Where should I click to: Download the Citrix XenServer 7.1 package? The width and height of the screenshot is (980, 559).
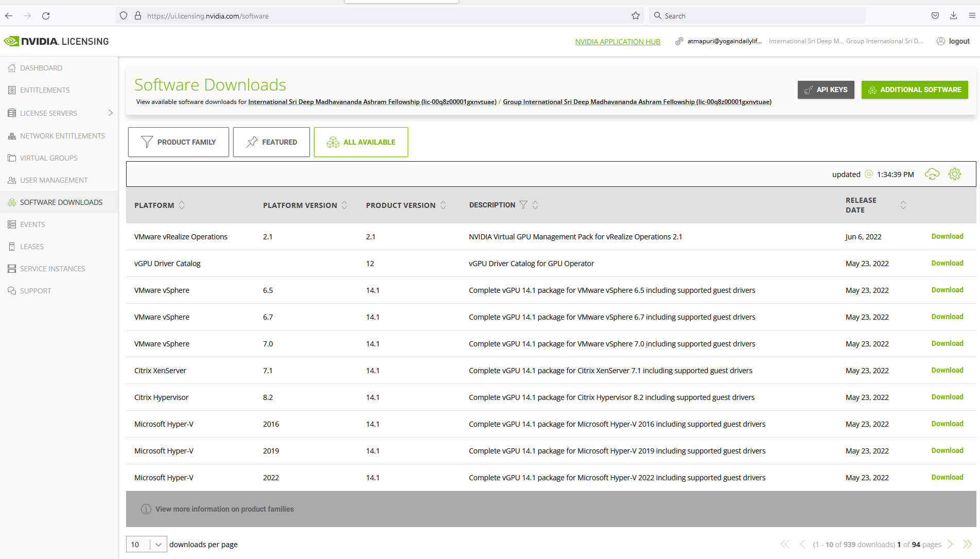947,370
